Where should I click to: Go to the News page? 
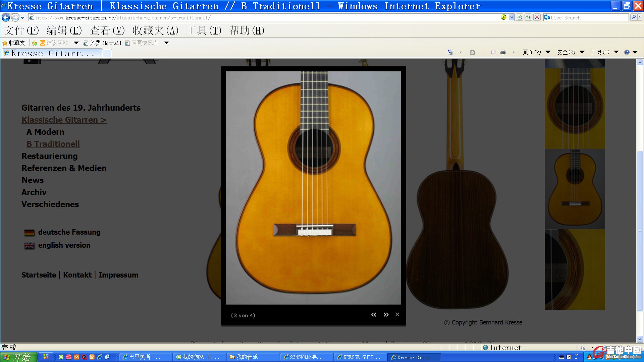[33, 180]
